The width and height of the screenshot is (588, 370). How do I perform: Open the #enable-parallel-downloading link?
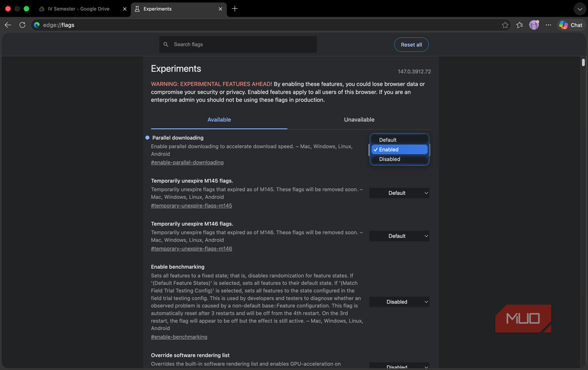coord(187,162)
